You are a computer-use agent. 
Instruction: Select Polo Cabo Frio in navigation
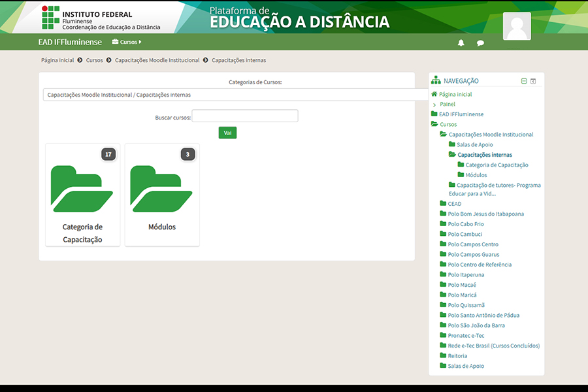[x=466, y=224]
